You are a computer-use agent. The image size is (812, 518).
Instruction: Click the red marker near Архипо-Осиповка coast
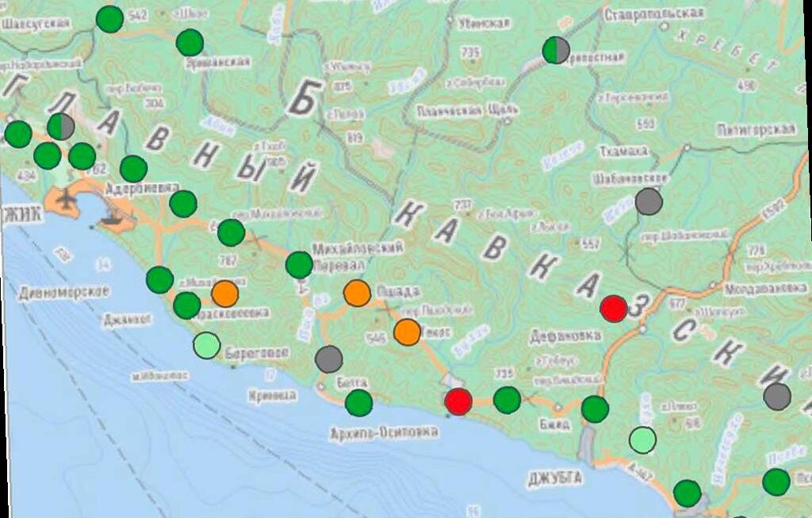458,401
